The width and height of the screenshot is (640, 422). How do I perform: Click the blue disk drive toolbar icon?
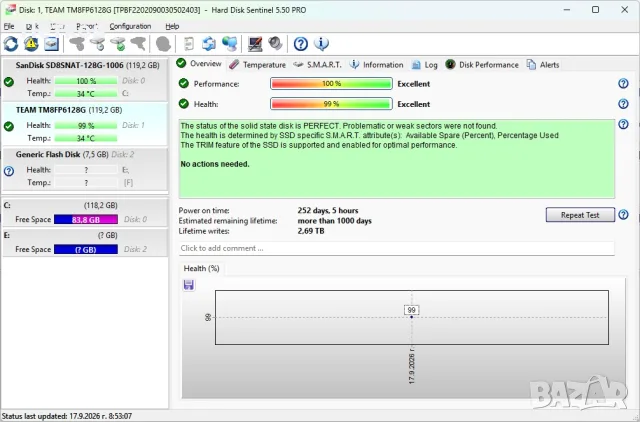pyautogui.click(x=51, y=44)
